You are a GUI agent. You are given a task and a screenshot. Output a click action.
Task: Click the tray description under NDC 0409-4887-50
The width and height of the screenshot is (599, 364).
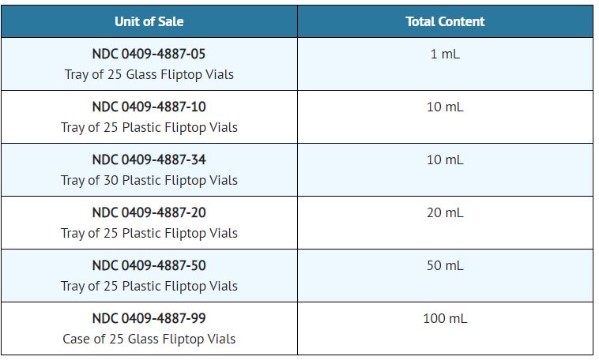point(149,287)
